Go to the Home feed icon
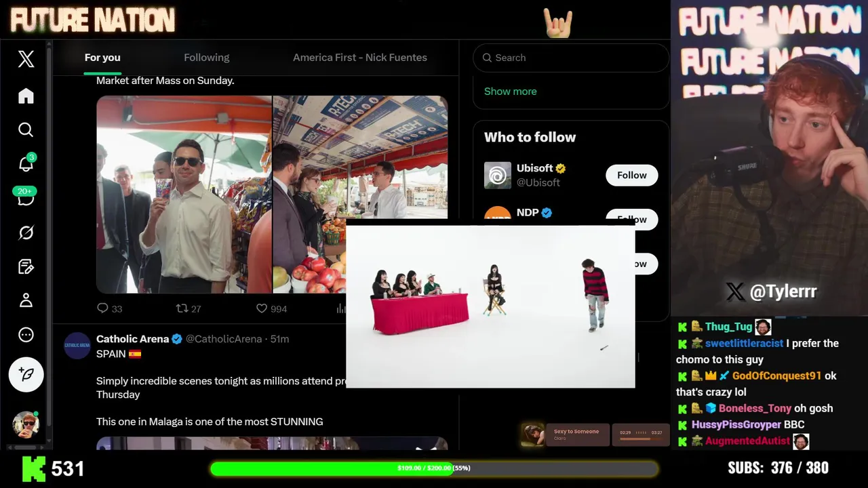The width and height of the screenshot is (868, 488). pos(26,96)
